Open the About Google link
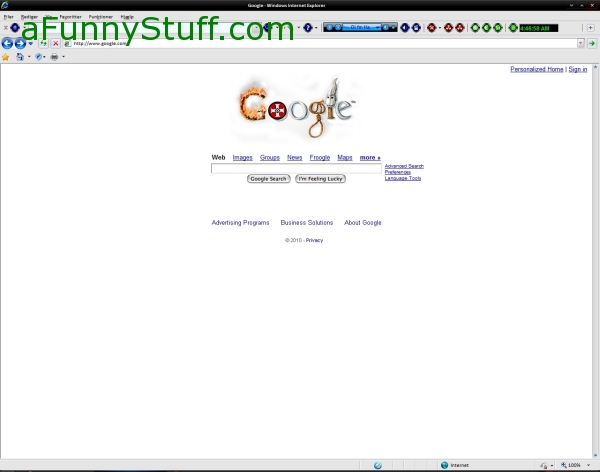 click(363, 222)
